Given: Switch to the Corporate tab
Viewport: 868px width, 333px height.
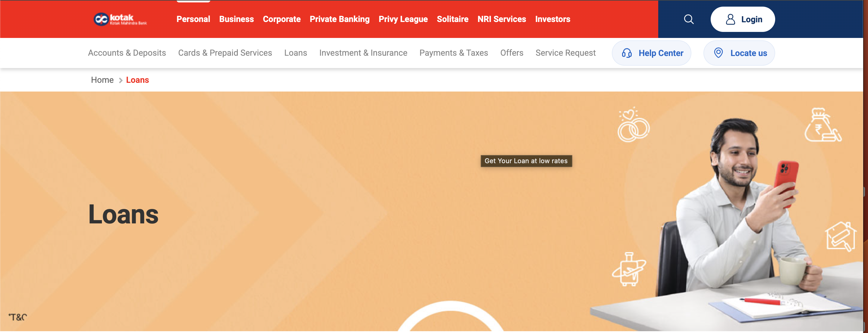Looking at the screenshot, I should tap(282, 19).
